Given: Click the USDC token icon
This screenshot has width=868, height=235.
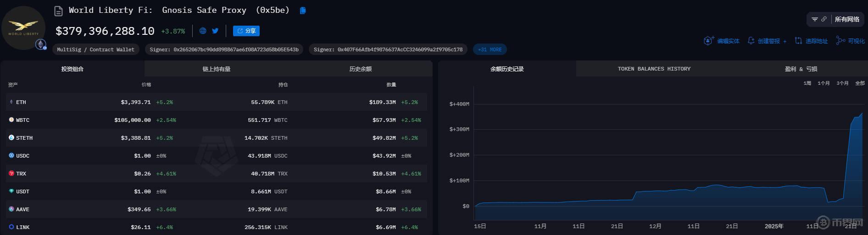Looking at the screenshot, I should (x=11, y=155).
